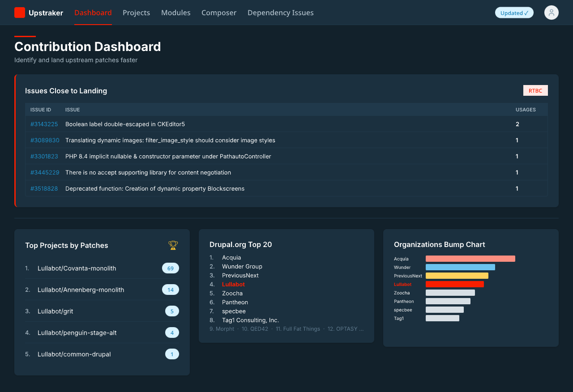Open Lullabot/Covanta-monolith project
Image resolution: width=573 pixels, height=392 pixels.
pyautogui.click(x=77, y=268)
